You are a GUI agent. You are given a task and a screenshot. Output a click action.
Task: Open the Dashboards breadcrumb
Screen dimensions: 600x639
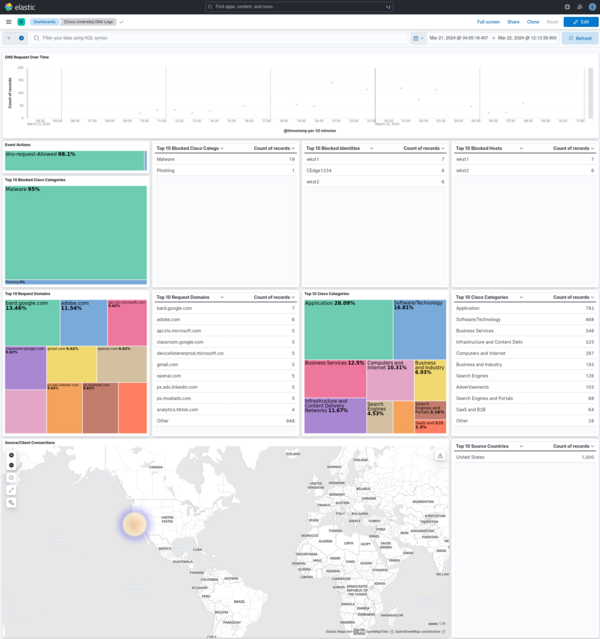(44, 21)
